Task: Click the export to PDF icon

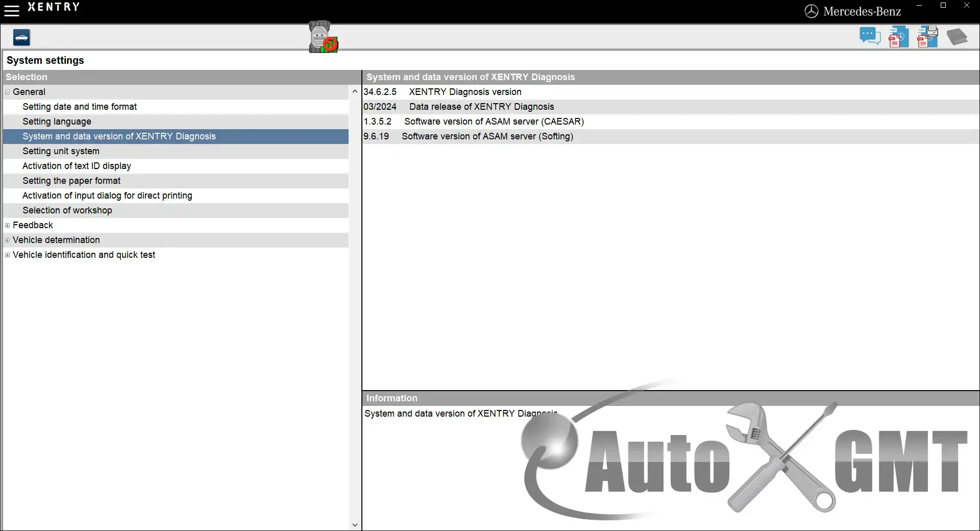Action: pos(898,36)
